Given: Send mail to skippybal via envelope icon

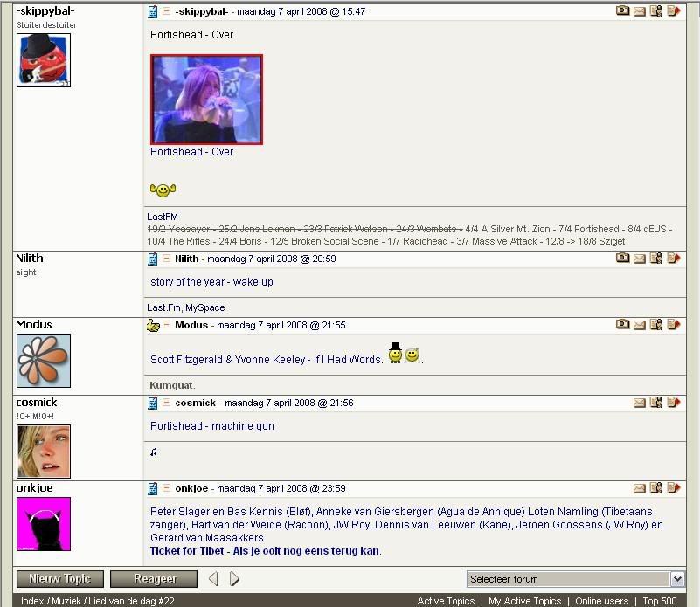Looking at the screenshot, I should pyautogui.click(x=640, y=11).
